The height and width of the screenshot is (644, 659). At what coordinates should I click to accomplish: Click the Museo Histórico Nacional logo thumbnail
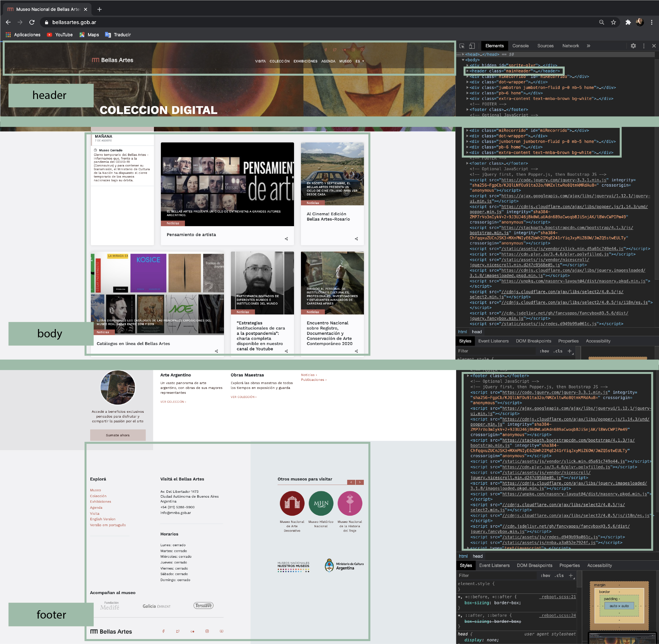click(x=321, y=503)
